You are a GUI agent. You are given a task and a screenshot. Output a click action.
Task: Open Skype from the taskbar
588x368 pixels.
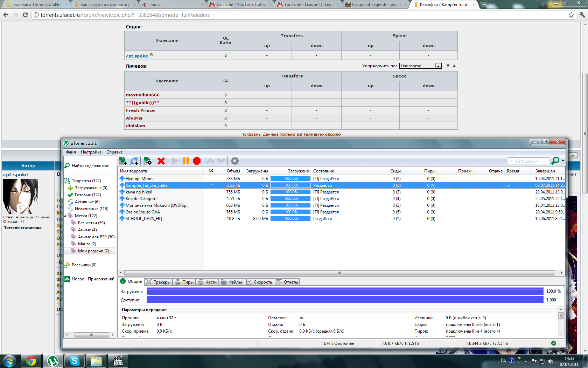pos(75,361)
